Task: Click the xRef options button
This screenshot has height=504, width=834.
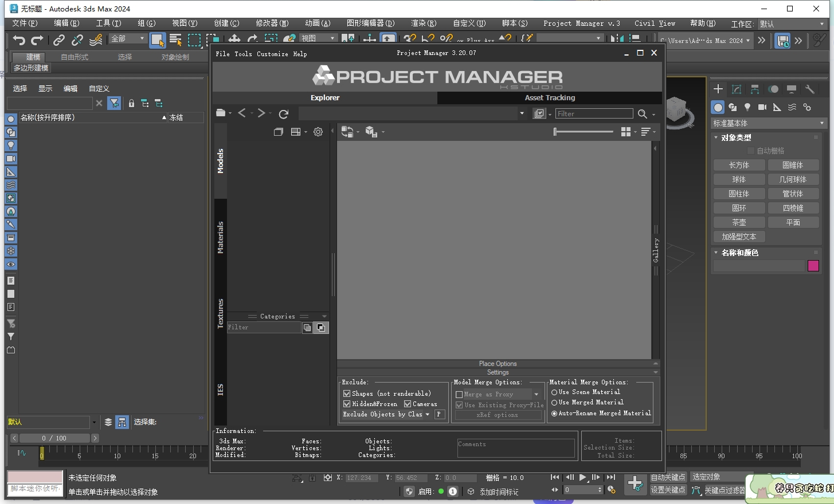Action: click(498, 415)
